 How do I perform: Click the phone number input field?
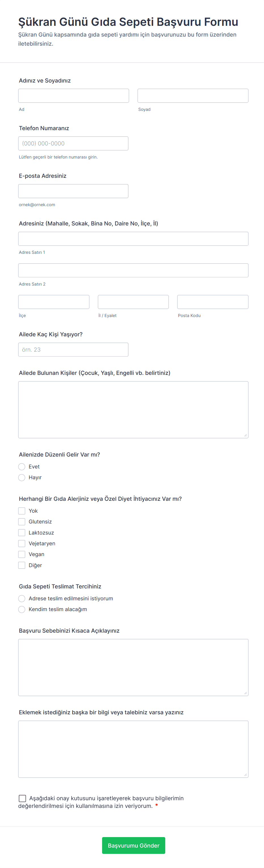click(73, 143)
